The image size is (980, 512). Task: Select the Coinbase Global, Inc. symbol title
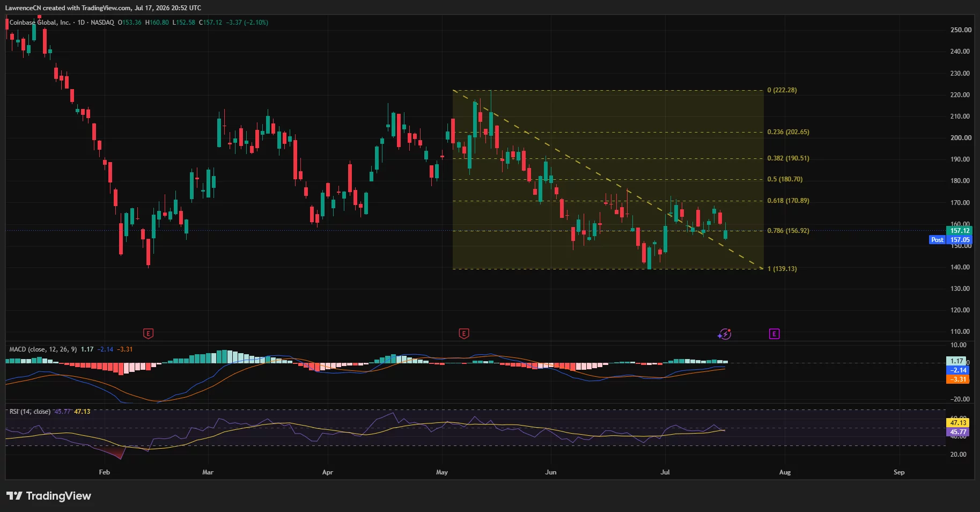tap(40, 23)
